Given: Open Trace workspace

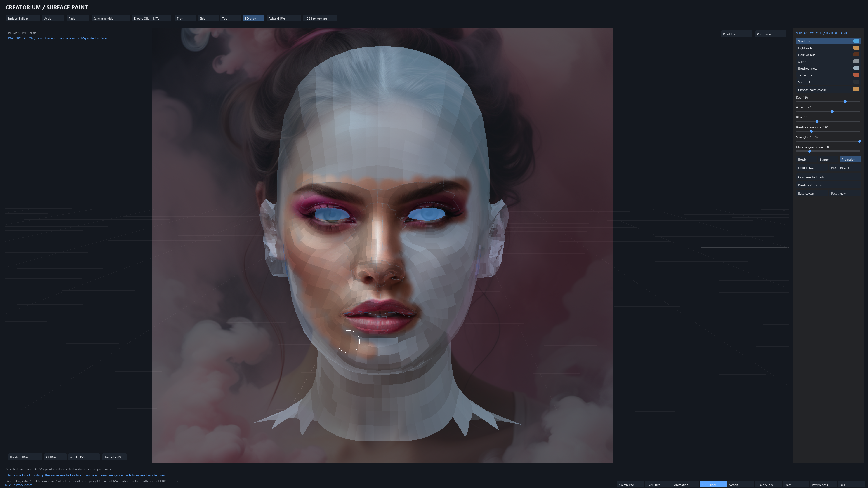Looking at the screenshot, I should coord(796,485).
